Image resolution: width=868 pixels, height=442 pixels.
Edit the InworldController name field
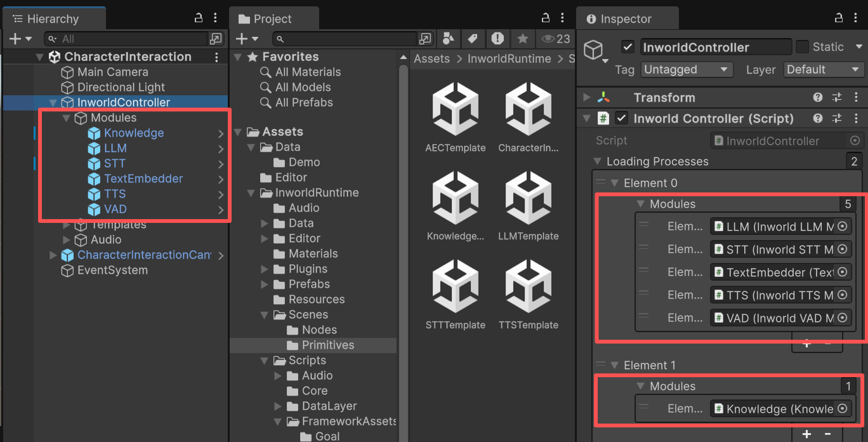(x=715, y=47)
